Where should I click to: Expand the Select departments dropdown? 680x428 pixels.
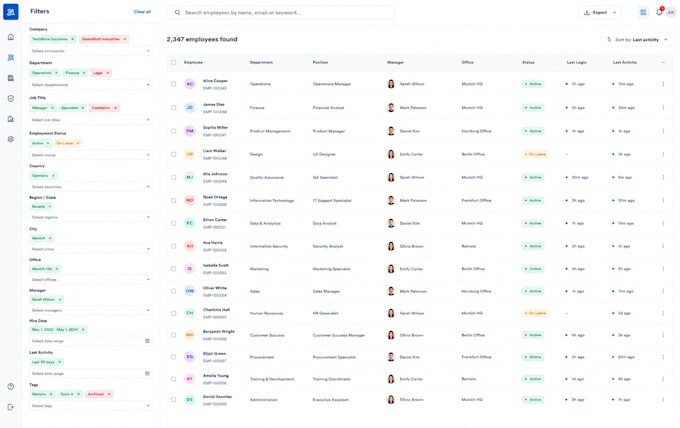click(91, 85)
